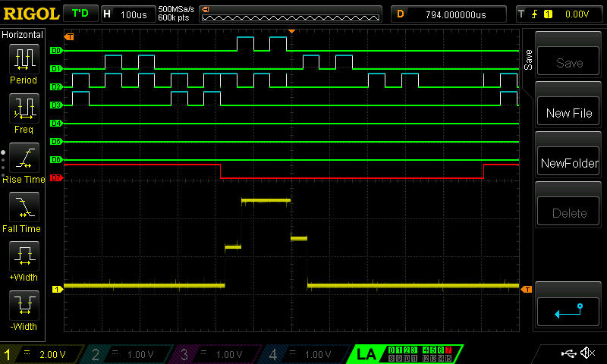
Task: Open the LA logic analyzer tab
Action: pos(366,354)
